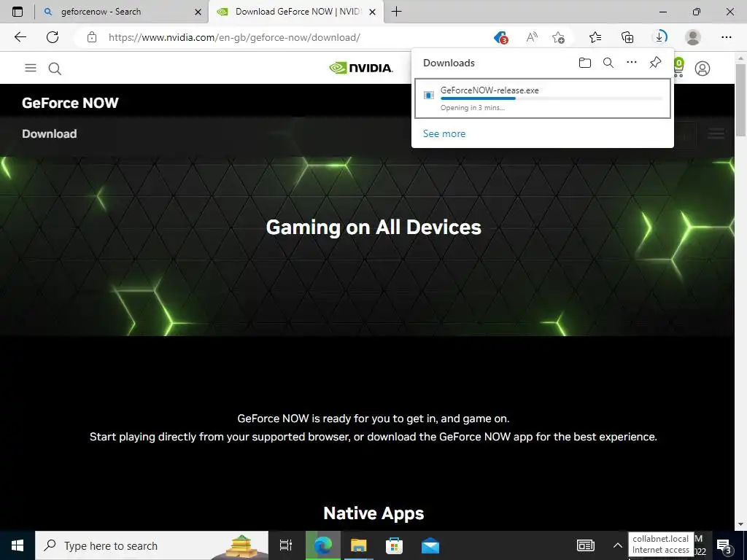This screenshot has width=747, height=560.
Task: Open Task View on the taskbar
Action: coord(285,545)
